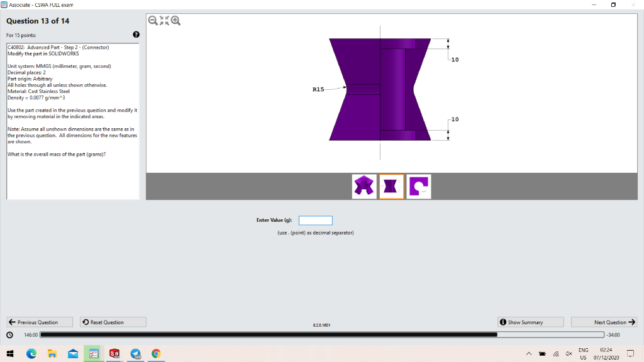This screenshot has height=362, width=644.
Task: Expand the hidden icons chevron in system tray
Action: tap(529, 353)
